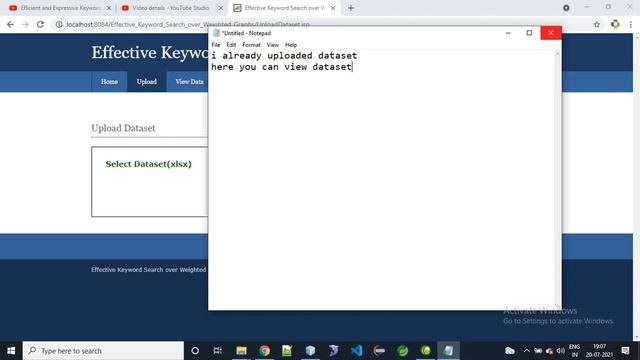Click the site information icon in address bar
Image resolution: width=640 pixels, height=360 pixels.
pos(59,24)
